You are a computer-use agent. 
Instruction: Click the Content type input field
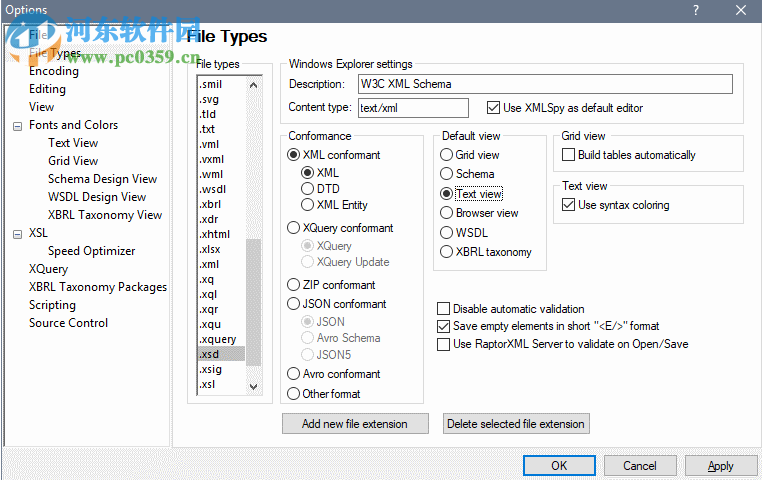412,108
